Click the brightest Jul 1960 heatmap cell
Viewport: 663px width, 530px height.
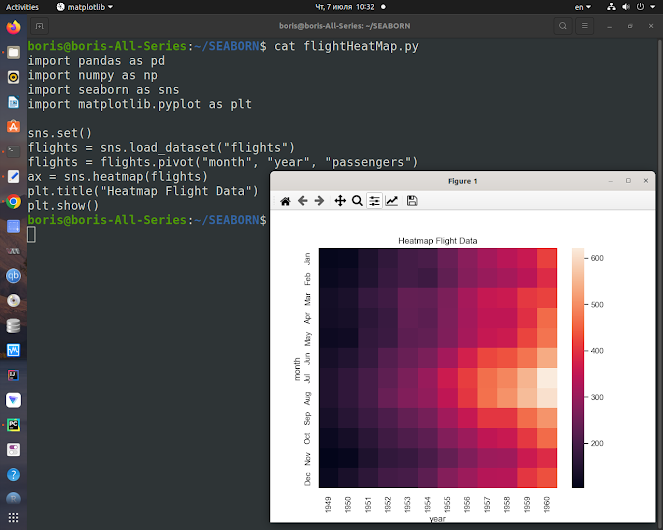pos(547,378)
